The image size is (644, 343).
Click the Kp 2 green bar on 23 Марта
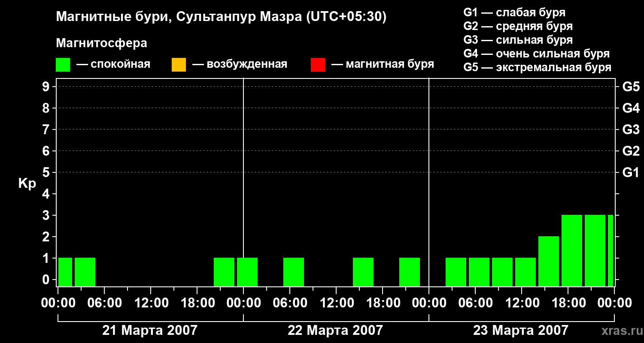pos(549,261)
